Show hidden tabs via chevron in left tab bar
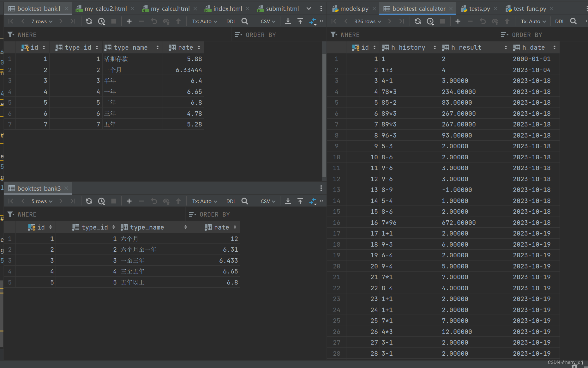The width and height of the screenshot is (588, 368). pyautogui.click(x=309, y=9)
